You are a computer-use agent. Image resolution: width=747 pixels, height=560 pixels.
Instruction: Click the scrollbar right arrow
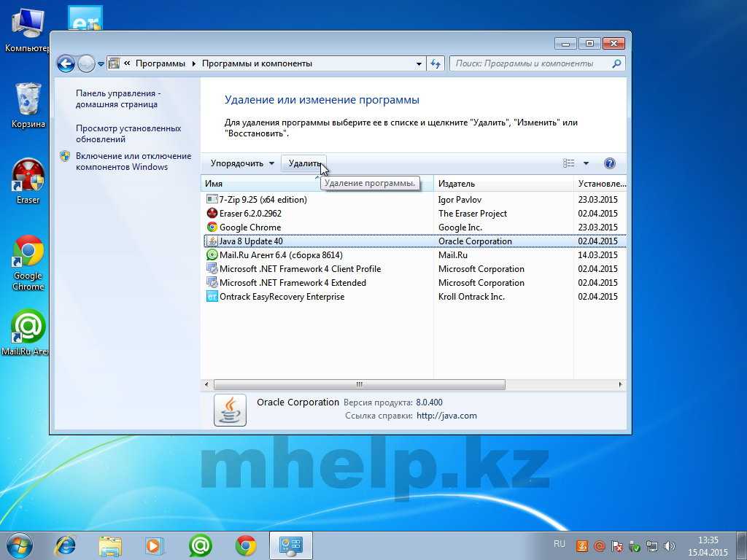[x=620, y=384]
